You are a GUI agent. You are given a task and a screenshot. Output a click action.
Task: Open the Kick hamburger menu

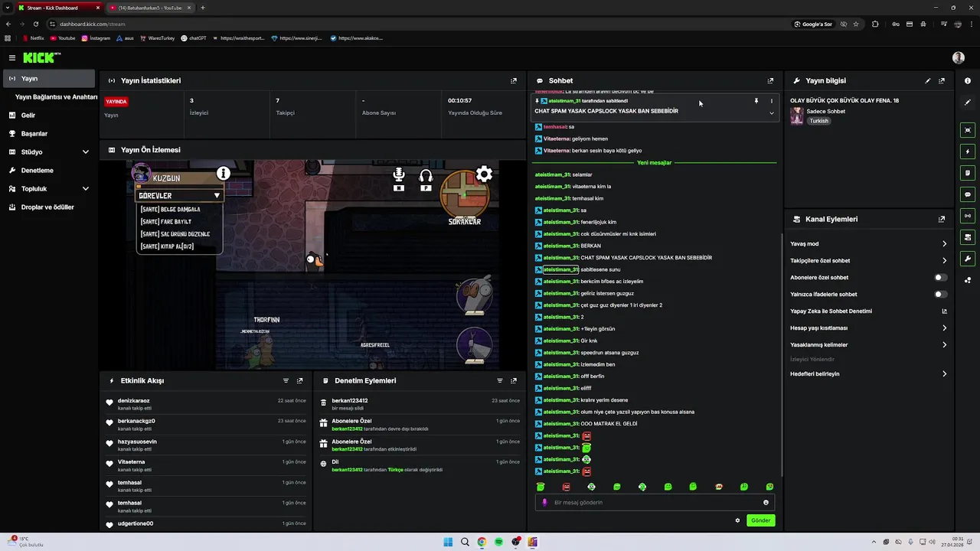12,57
